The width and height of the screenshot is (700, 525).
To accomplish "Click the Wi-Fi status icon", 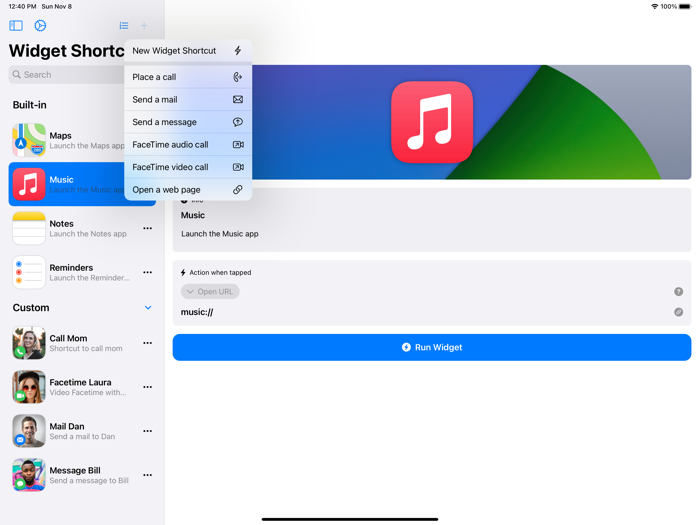I will pyautogui.click(x=654, y=6).
